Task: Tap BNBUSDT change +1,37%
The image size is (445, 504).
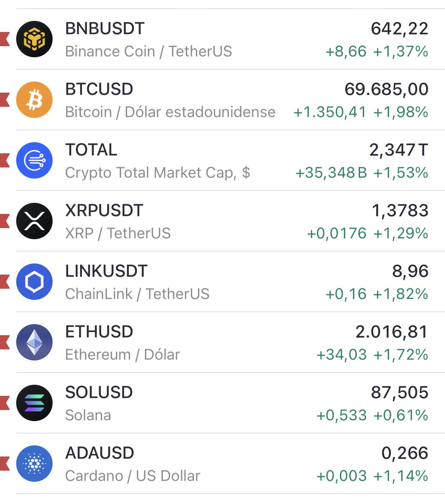Action: click(400, 52)
